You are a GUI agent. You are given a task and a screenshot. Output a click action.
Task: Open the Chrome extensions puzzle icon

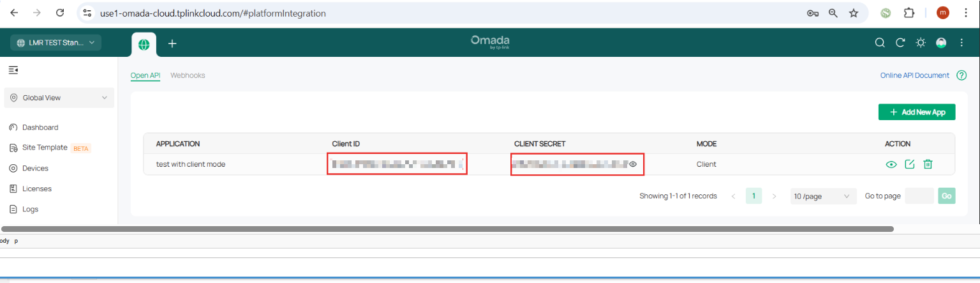coord(909,13)
